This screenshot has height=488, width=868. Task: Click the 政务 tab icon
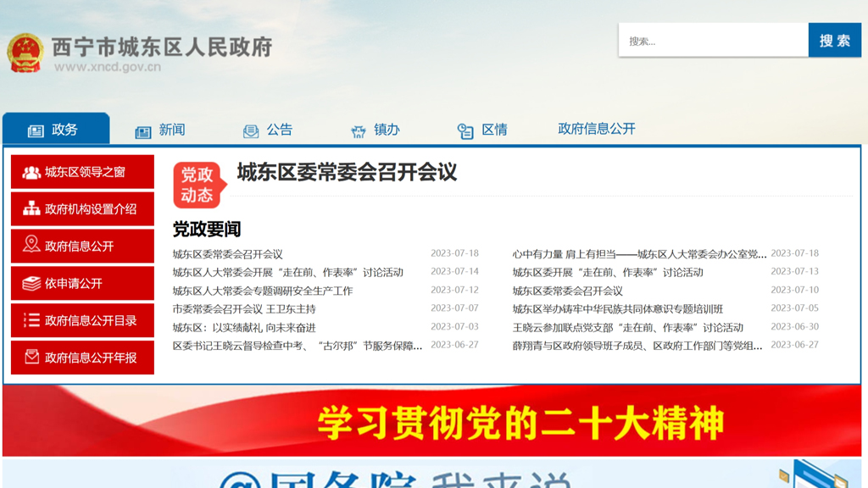(x=36, y=130)
